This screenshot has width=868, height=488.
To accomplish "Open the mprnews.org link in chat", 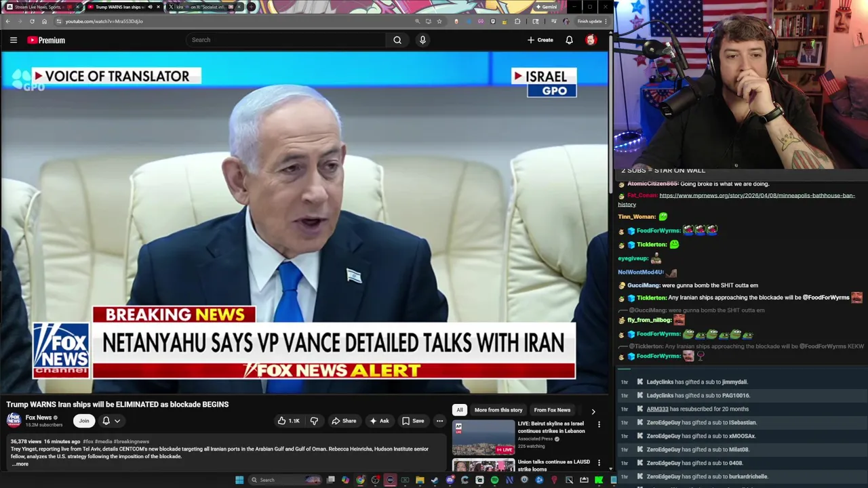I will pos(736,199).
